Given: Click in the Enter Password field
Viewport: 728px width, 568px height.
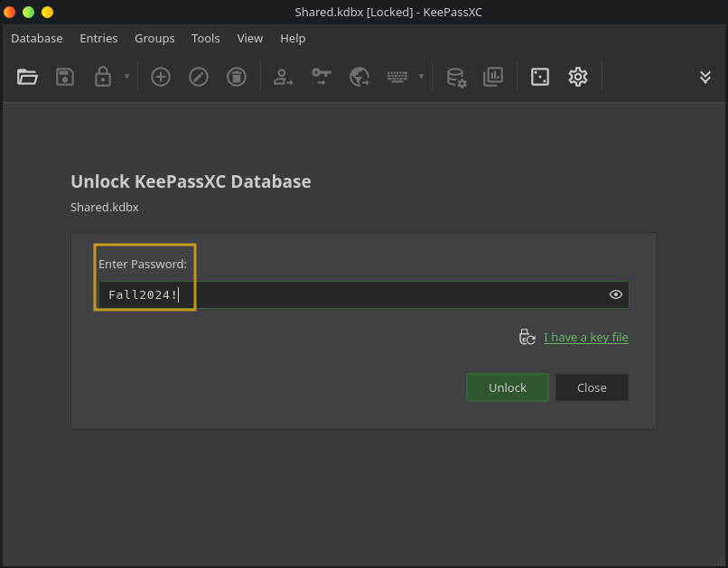Looking at the screenshot, I should (363, 294).
